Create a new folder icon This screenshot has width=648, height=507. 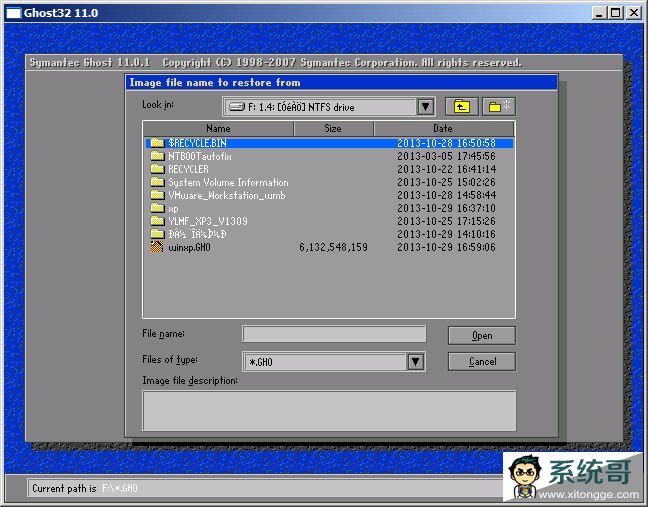[x=499, y=107]
